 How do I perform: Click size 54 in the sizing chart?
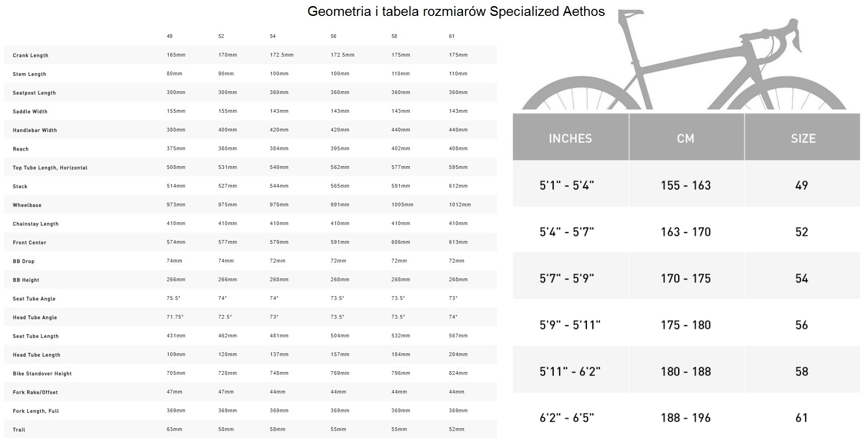(802, 278)
